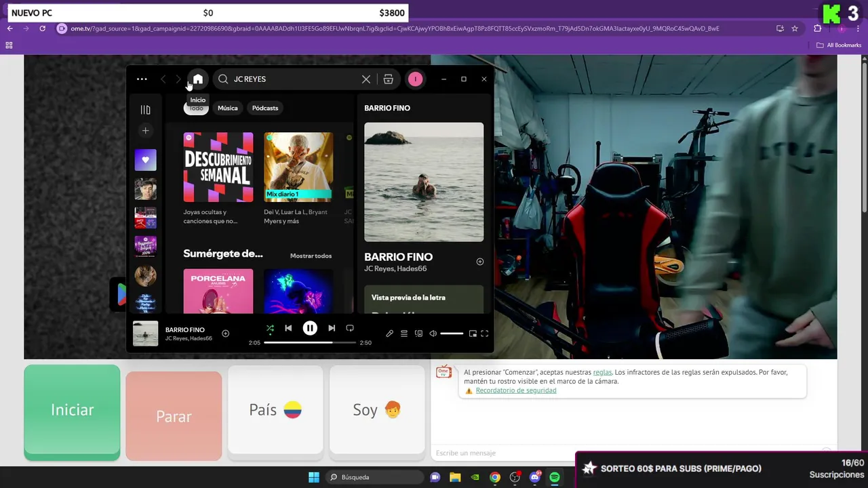Viewport: 868px width, 488px height.
Task: Enter Spotify fullscreen mode
Action: (485, 333)
